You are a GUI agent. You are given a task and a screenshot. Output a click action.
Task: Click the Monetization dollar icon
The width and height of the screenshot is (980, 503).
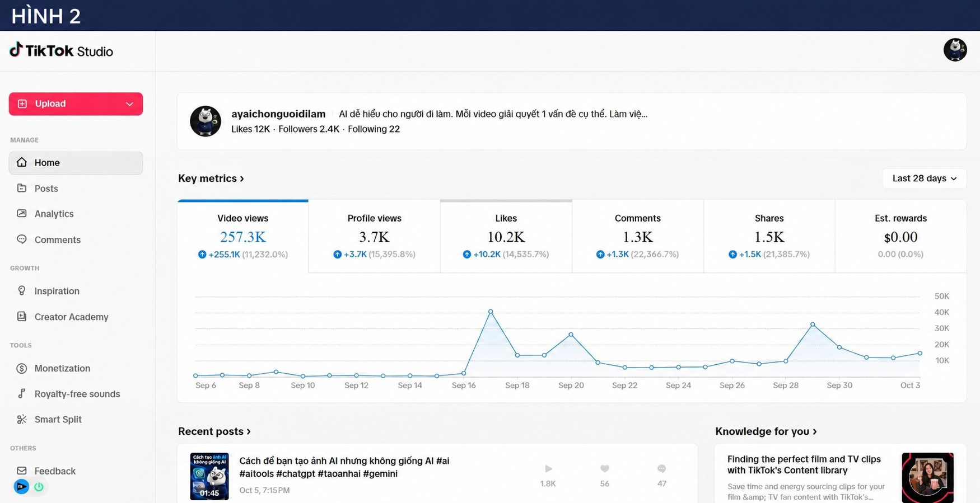[22, 368]
